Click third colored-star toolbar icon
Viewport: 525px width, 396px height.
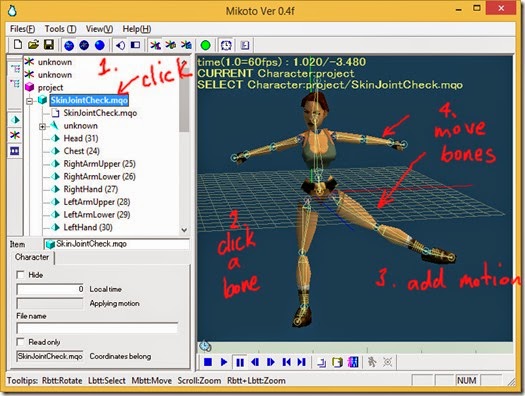coord(186,45)
